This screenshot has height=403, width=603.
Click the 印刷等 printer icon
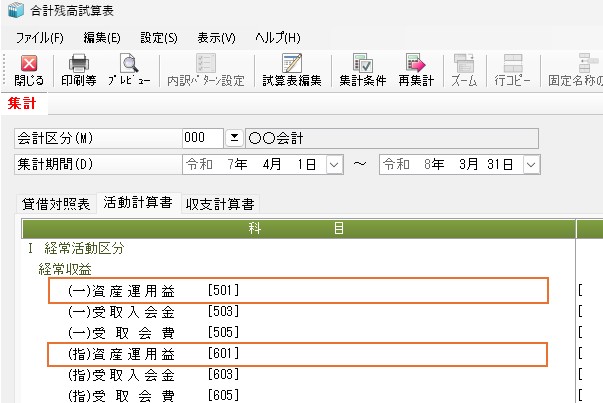click(x=78, y=70)
